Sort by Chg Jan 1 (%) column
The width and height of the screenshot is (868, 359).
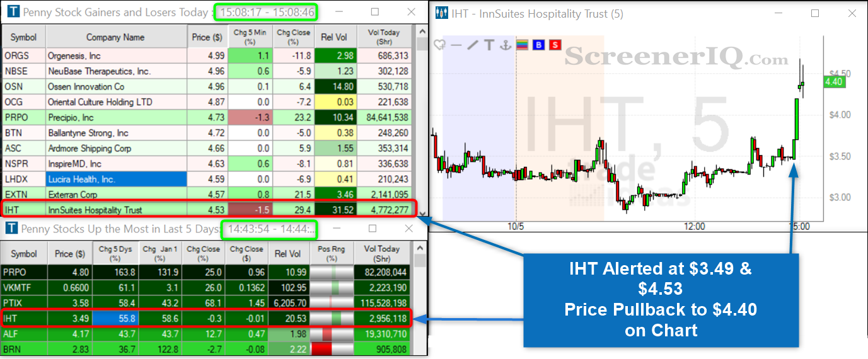click(159, 254)
